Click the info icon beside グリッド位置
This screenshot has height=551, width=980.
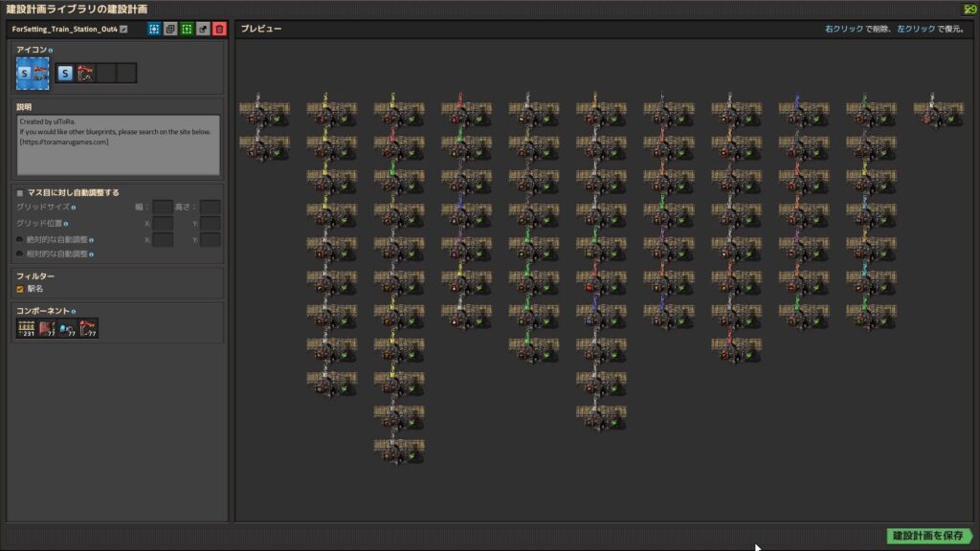tap(66, 224)
